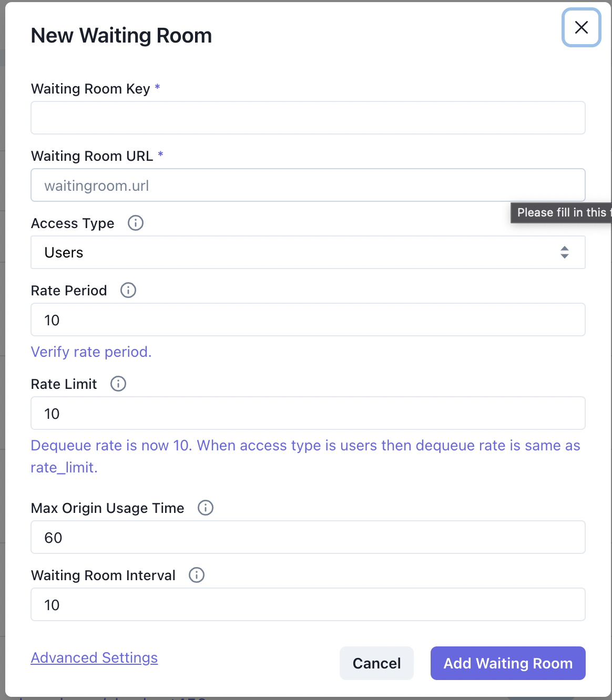View the Rate Limit info tooltip

pyautogui.click(x=118, y=384)
